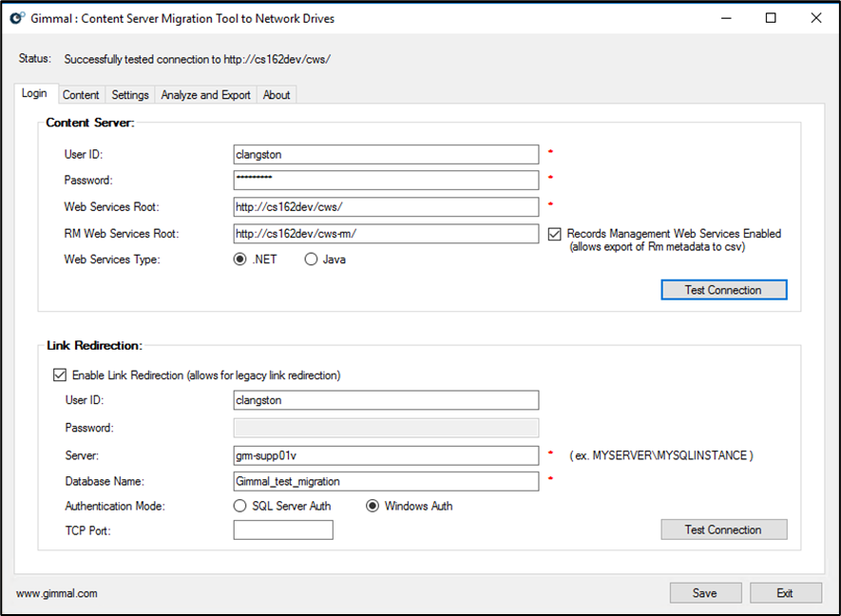The width and height of the screenshot is (841, 616).
Task: Go to Analyze and Export tab
Action: coord(205,95)
